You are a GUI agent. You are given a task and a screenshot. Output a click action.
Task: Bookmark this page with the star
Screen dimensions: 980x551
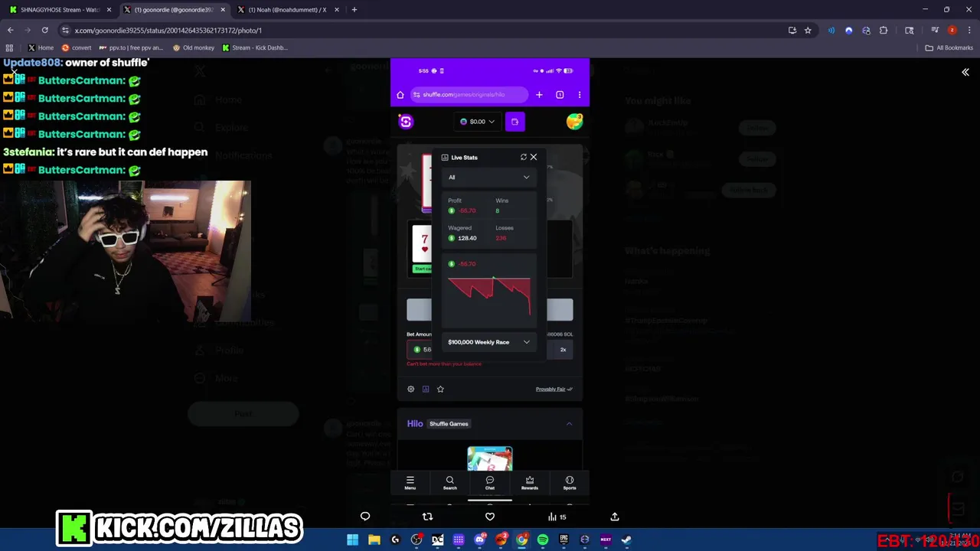(808, 30)
